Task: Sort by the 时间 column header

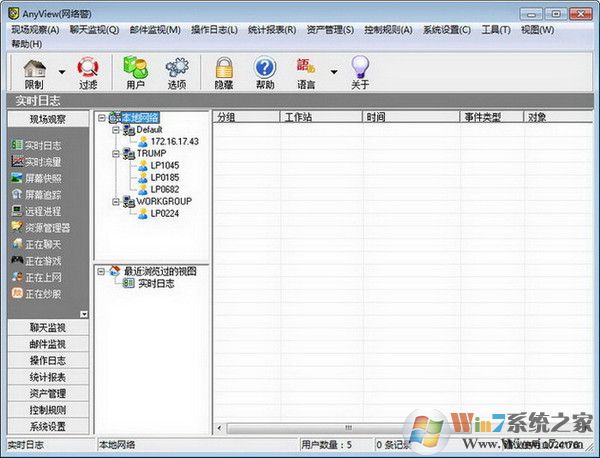Action: (411, 117)
